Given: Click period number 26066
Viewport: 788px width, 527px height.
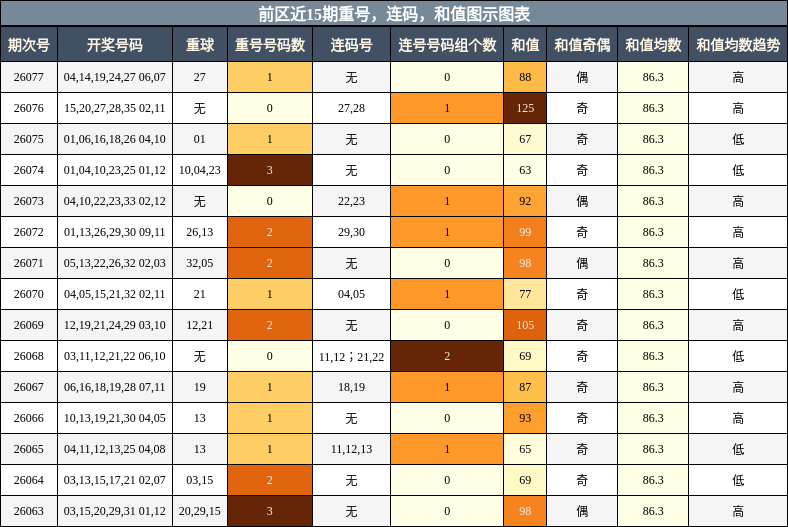Looking at the screenshot, I should 29,418.
